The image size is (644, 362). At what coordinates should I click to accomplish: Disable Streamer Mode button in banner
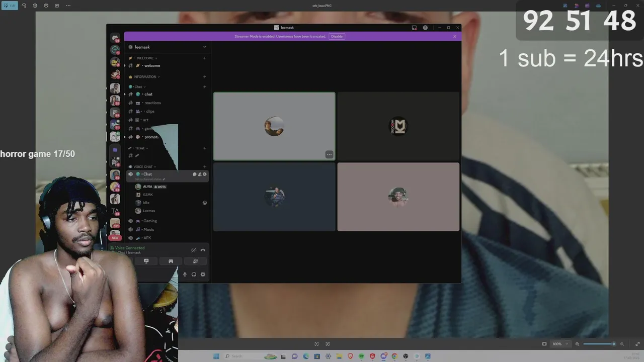click(337, 36)
